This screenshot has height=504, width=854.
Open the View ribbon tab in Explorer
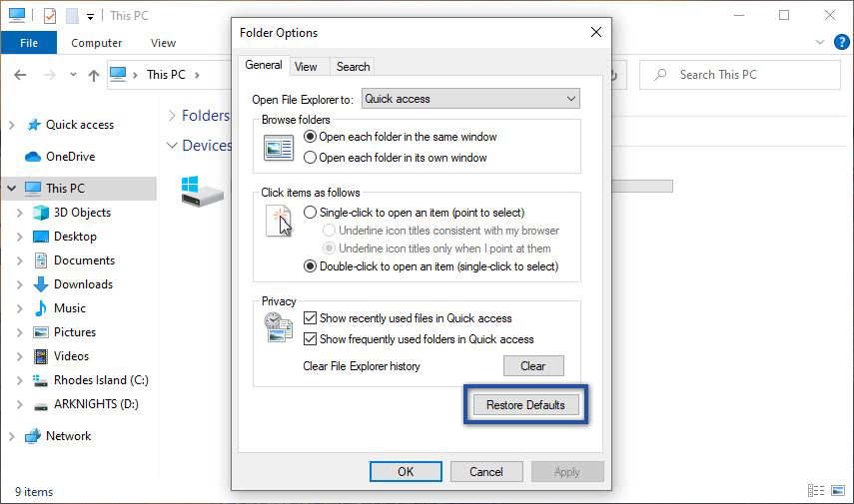(164, 43)
